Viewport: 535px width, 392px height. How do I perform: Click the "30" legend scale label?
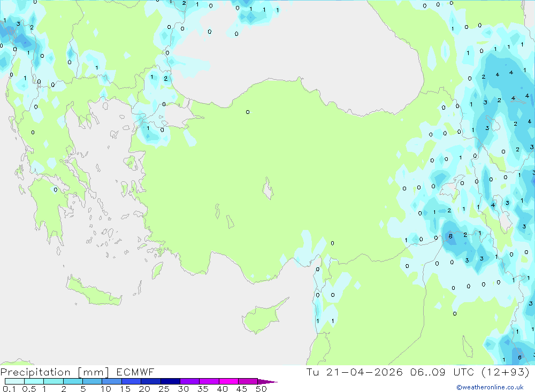183,389
